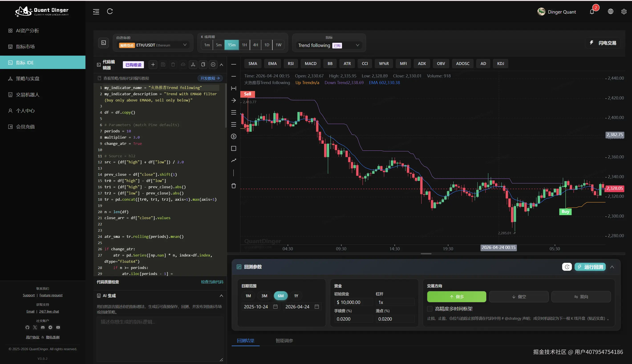Select the 1H K-line period
The height and width of the screenshot is (364, 632).
244,45
